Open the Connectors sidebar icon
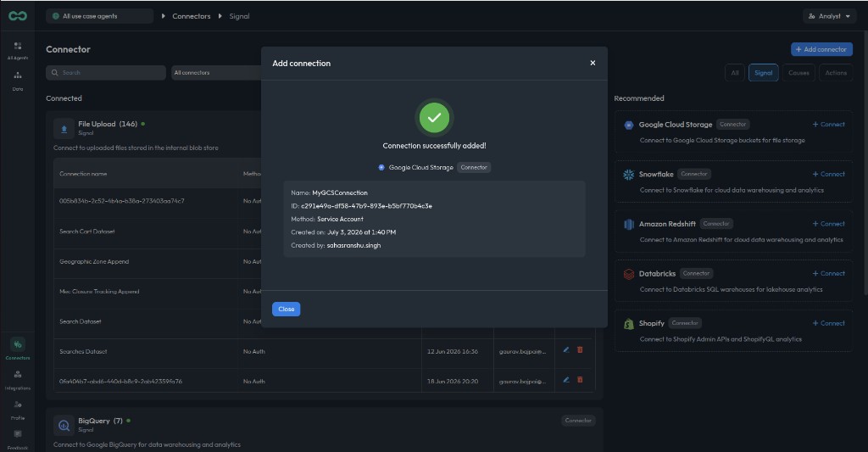 point(18,349)
